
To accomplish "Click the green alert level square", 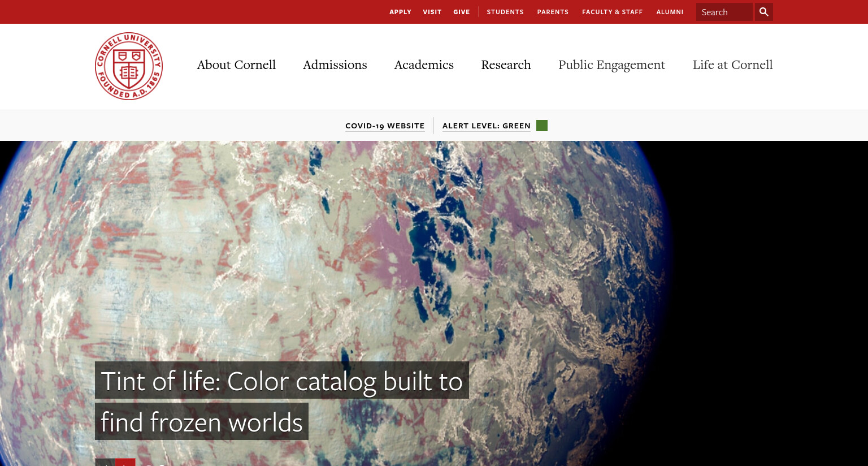I will coord(542,126).
